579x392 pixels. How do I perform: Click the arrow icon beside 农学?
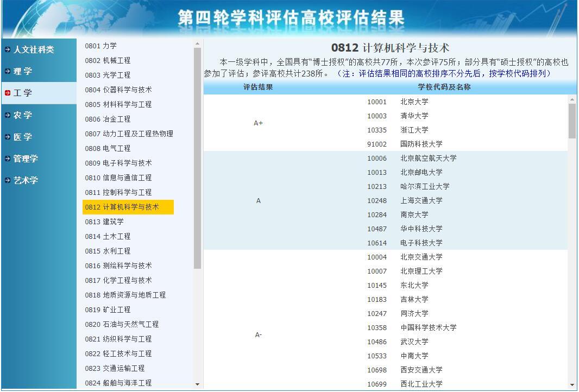(8, 115)
